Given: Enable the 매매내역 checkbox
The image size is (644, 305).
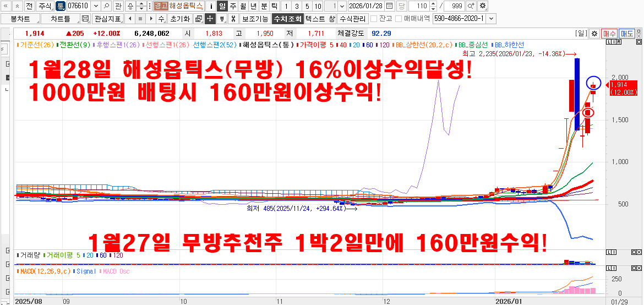Looking at the screenshot, I should pos(399,19).
